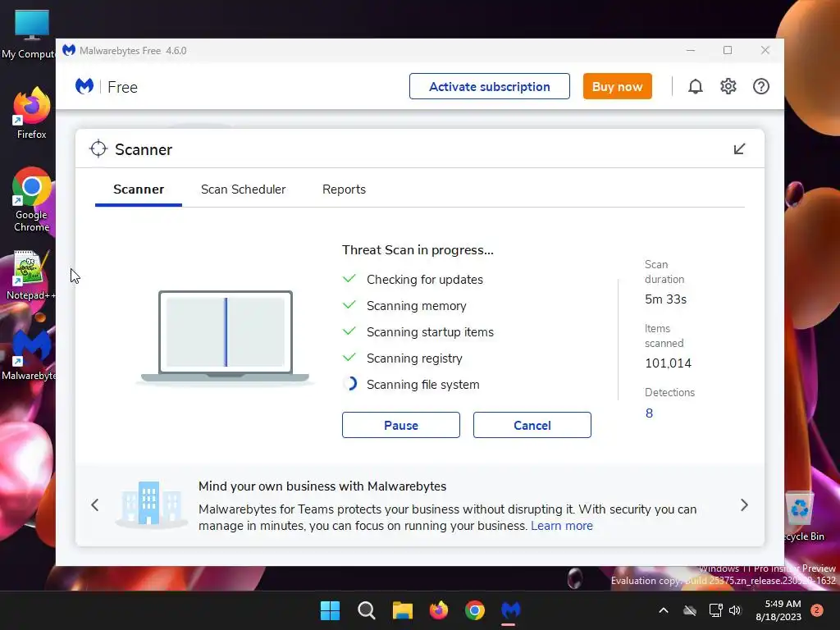Close the Malwarebytes window
The height and width of the screenshot is (630, 840).
coord(765,50)
